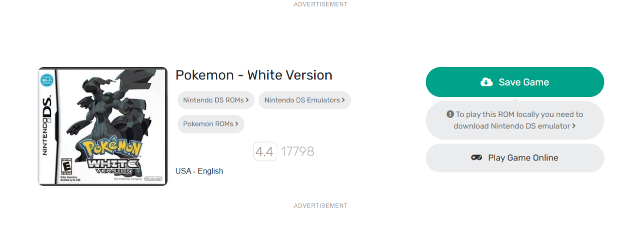Start Play Game Online

tap(515, 157)
